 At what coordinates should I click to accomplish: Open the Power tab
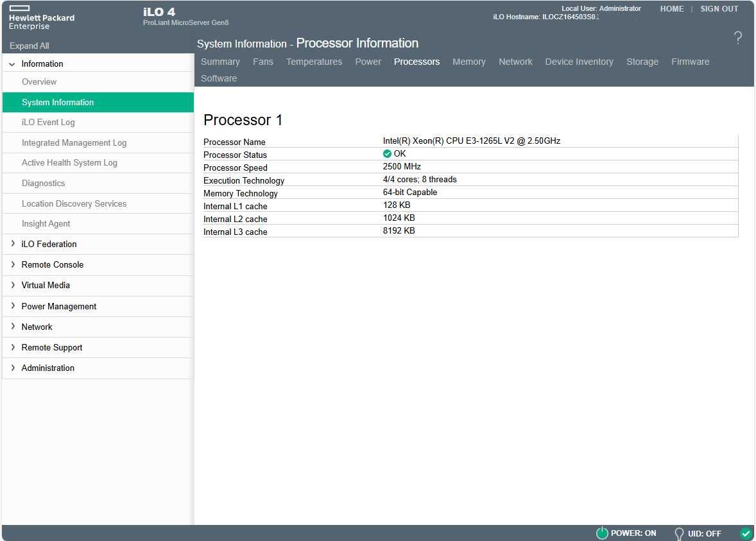[368, 62]
